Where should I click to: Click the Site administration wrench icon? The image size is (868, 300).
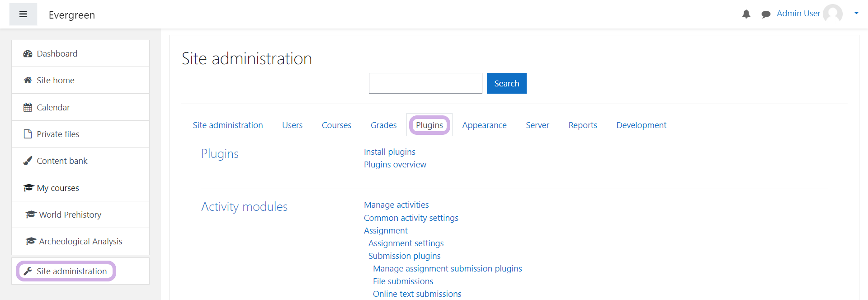(28, 271)
